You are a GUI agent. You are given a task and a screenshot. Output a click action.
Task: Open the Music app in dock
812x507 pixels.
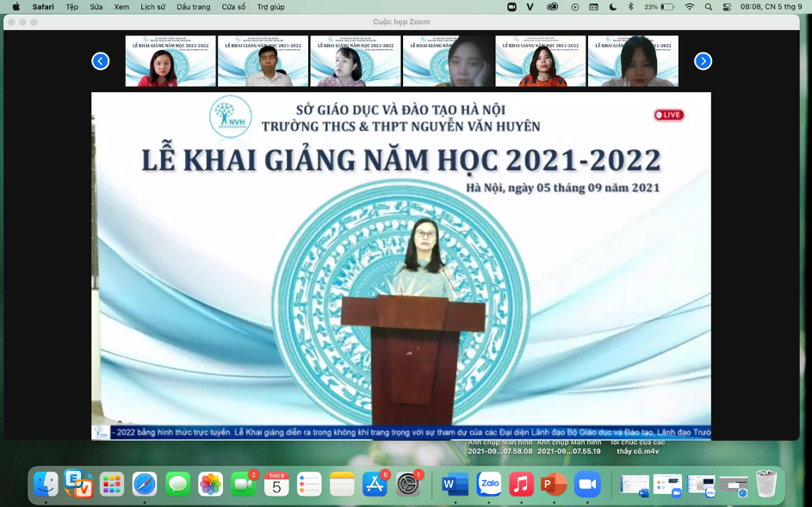521,485
